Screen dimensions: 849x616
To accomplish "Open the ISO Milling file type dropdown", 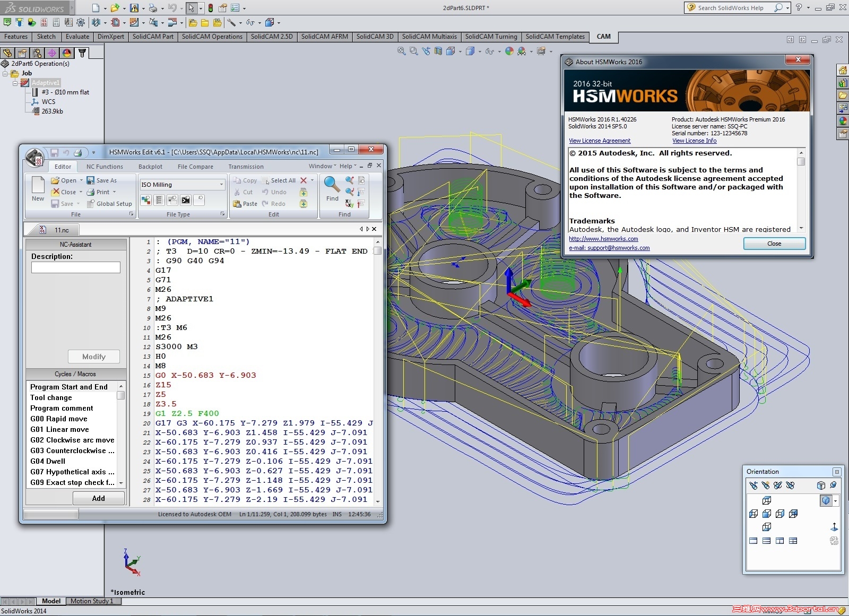I will tap(221, 185).
